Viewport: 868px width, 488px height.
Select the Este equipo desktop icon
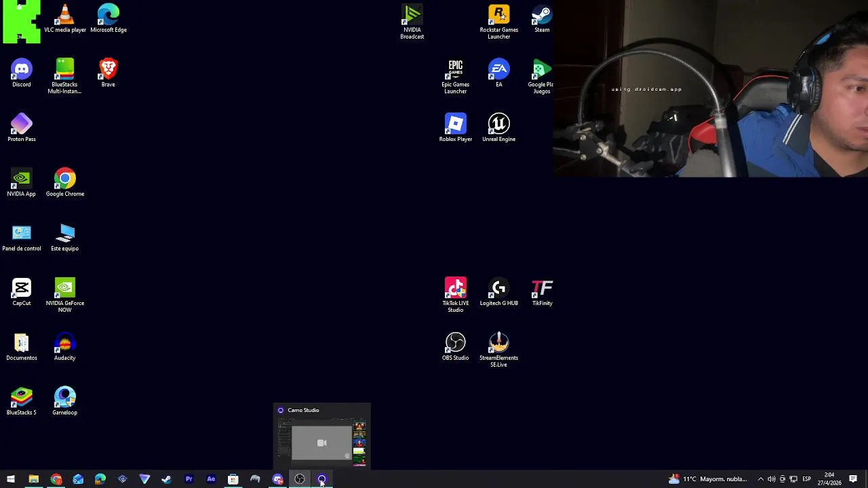(x=65, y=237)
